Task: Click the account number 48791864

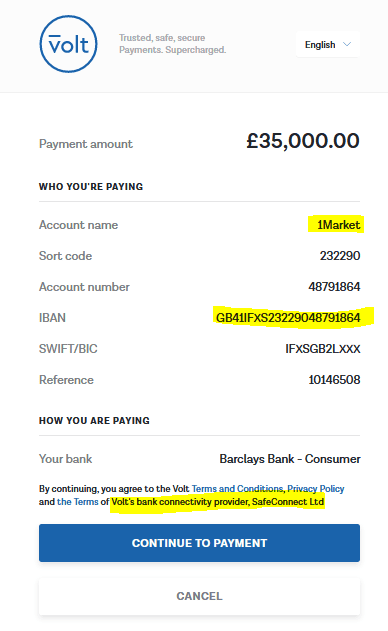Action: [334, 287]
